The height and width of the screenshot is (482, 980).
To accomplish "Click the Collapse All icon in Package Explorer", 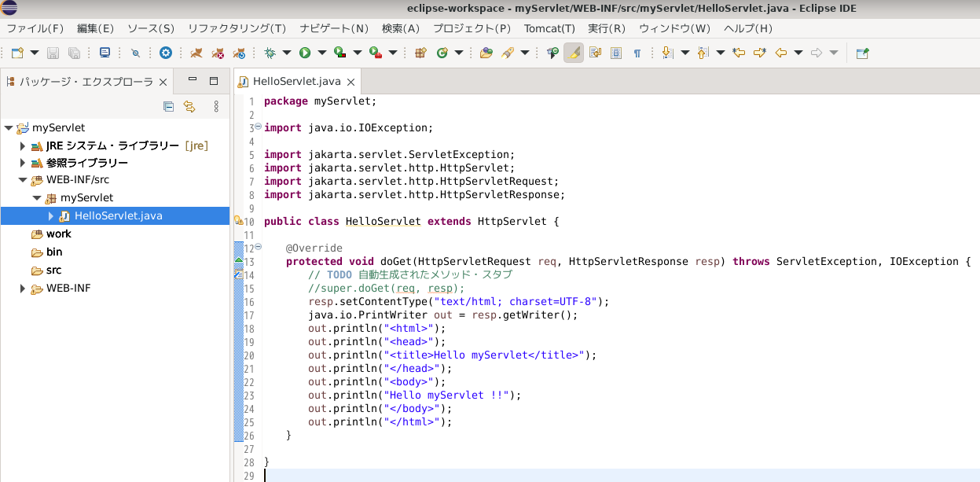I will [x=168, y=106].
